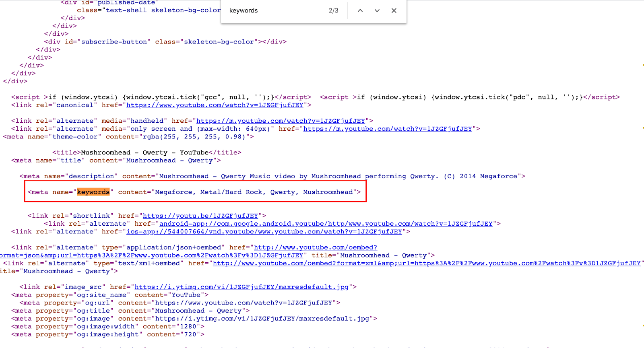The image size is (644, 348).
Task: Click the type="application/json+oembed" attribute
Action: point(163,247)
